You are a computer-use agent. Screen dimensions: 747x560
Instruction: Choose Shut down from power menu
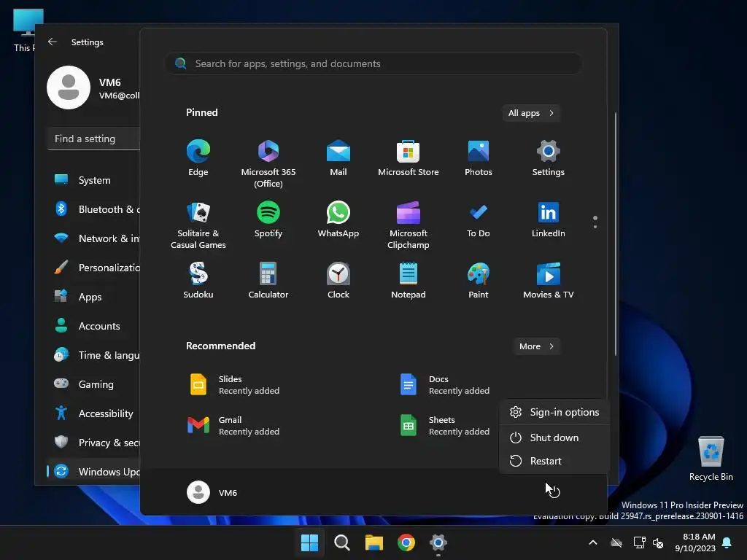554,437
